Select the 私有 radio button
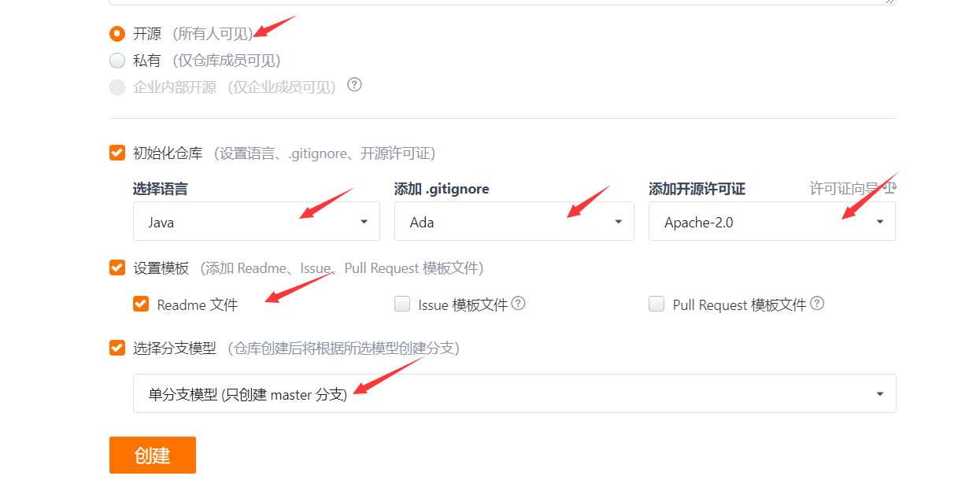Screen dimensions: 980x498 pyautogui.click(x=117, y=61)
